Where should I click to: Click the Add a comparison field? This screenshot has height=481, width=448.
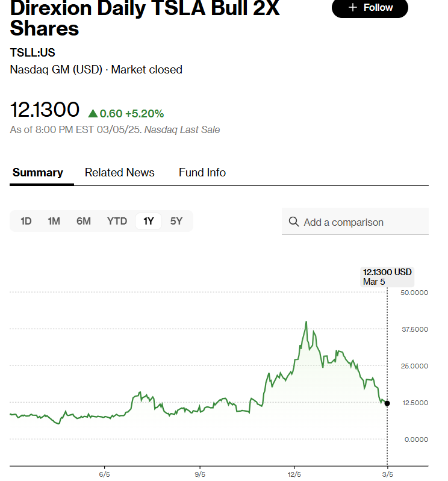click(x=355, y=222)
